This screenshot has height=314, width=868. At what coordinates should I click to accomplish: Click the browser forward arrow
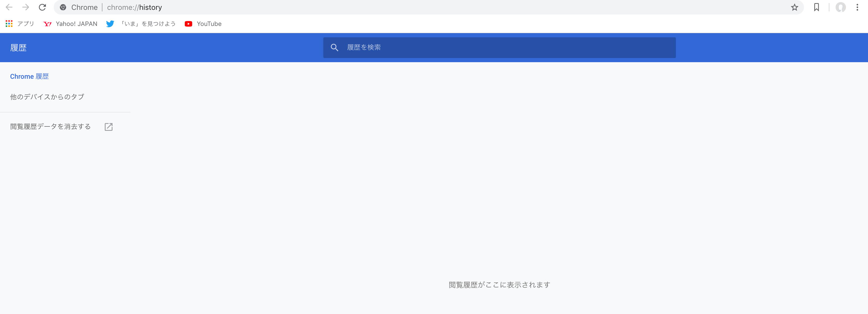coord(26,7)
